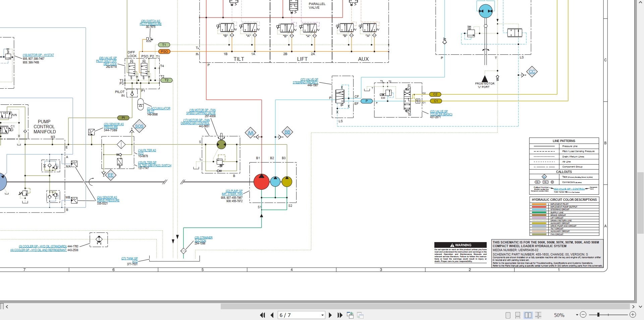Open the (4) COOLER GP - HYD OIL AND REFRIGERANT link
The image size is (644, 320).
point(39,250)
